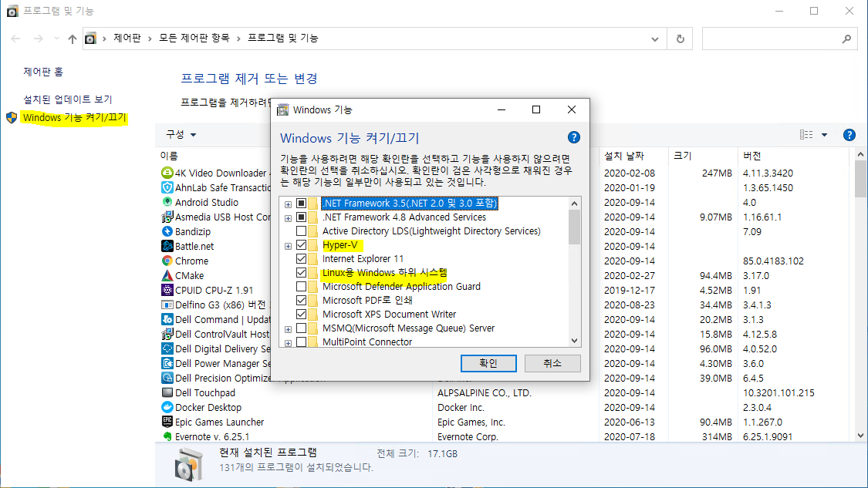Click the CPUID CPU-Z icon
The image size is (868, 488).
(167, 290)
